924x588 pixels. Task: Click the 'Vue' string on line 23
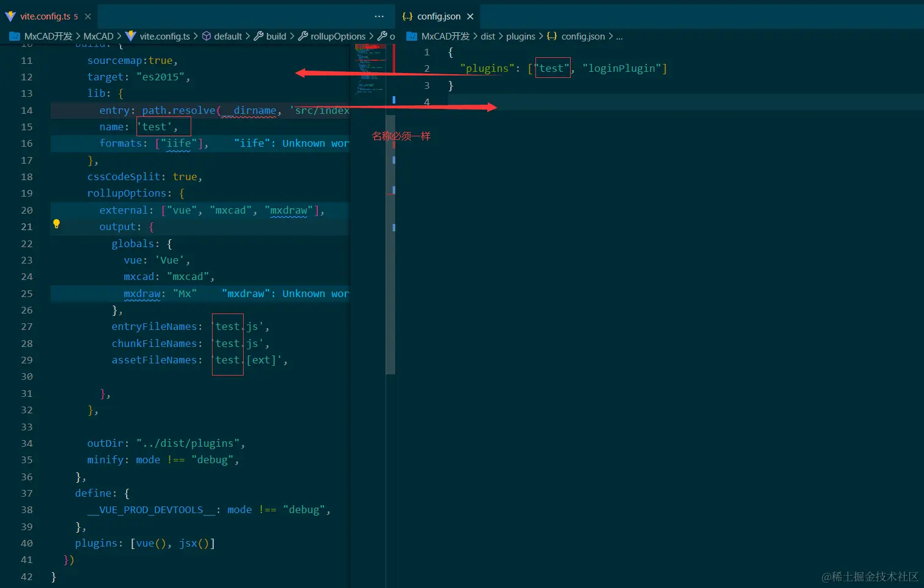coord(169,260)
